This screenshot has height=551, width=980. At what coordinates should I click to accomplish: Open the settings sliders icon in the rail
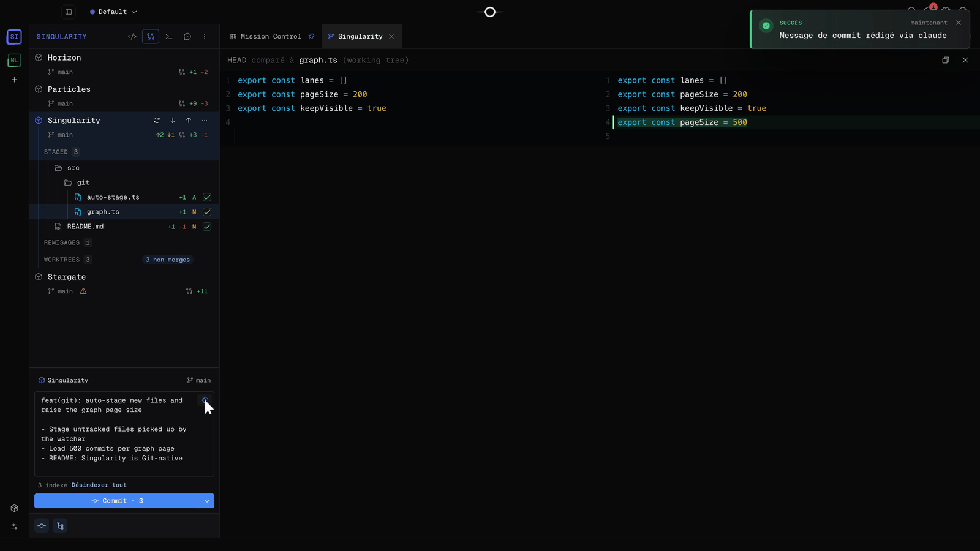[14, 527]
